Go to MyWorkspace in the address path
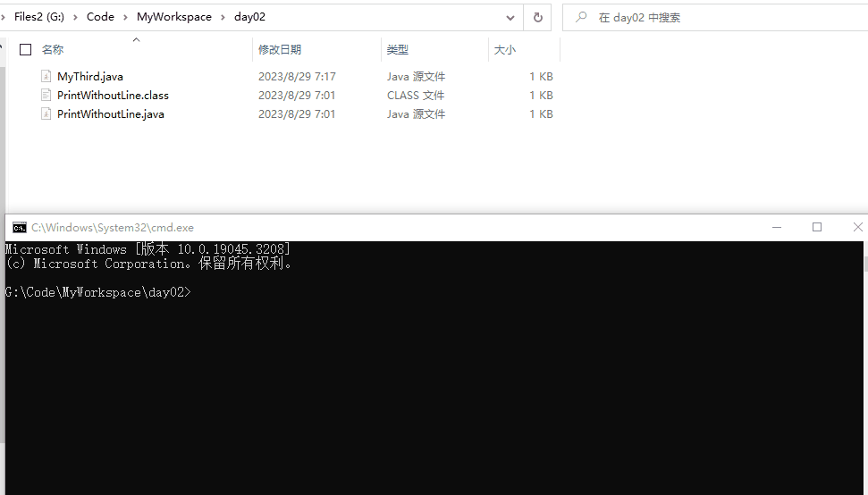The height and width of the screenshot is (495, 868). pyautogui.click(x=174, y=17)
